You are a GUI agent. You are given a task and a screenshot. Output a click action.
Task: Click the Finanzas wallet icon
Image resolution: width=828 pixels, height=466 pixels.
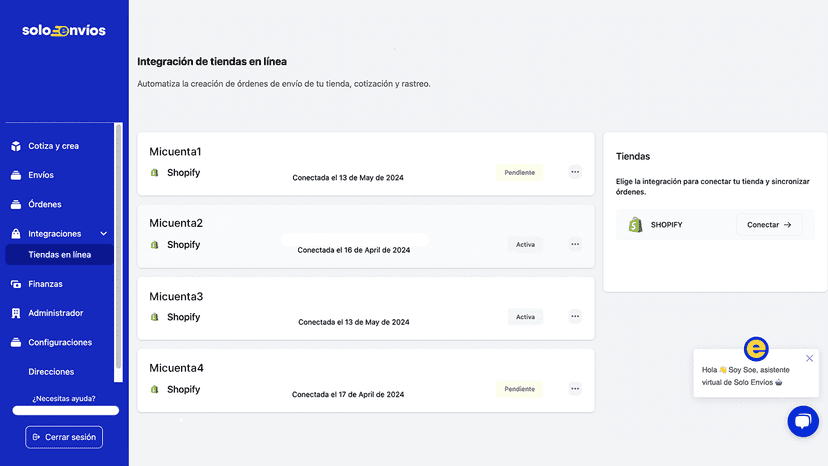(16, 284)
